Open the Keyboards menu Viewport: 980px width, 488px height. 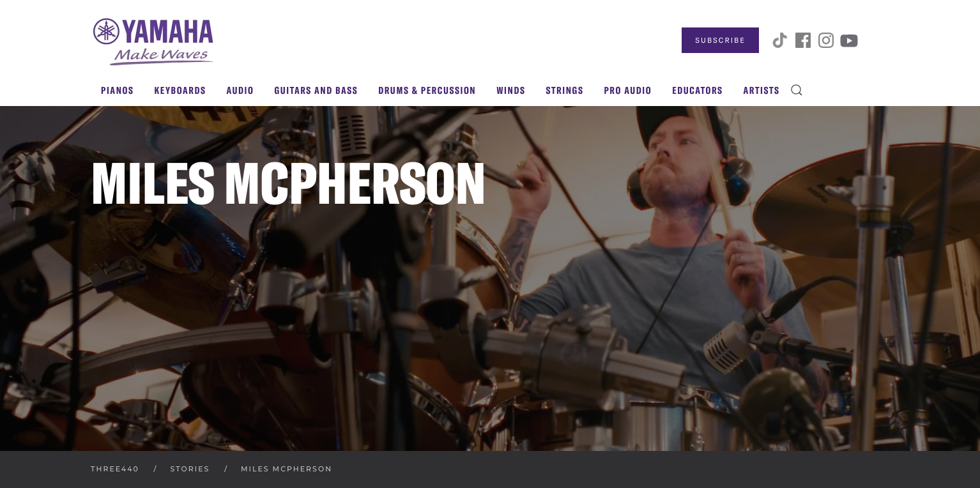coord(180,91)
